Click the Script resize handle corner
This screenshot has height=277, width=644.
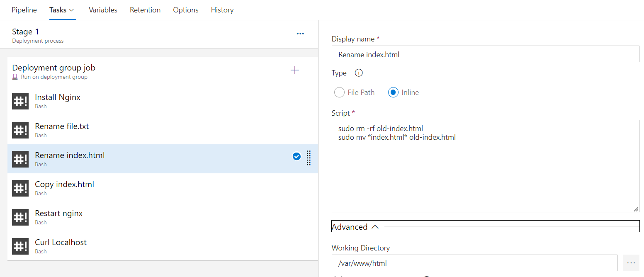[x=636, y=209]
